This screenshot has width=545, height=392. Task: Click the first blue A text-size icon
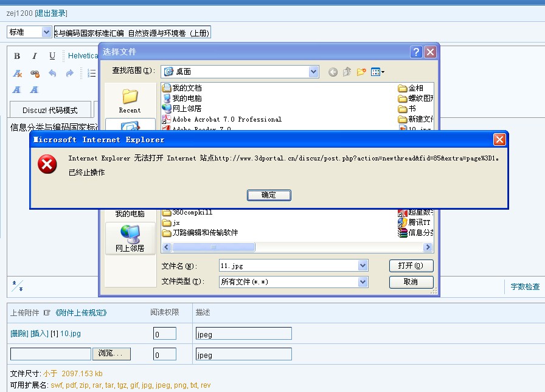click(16, 90)
